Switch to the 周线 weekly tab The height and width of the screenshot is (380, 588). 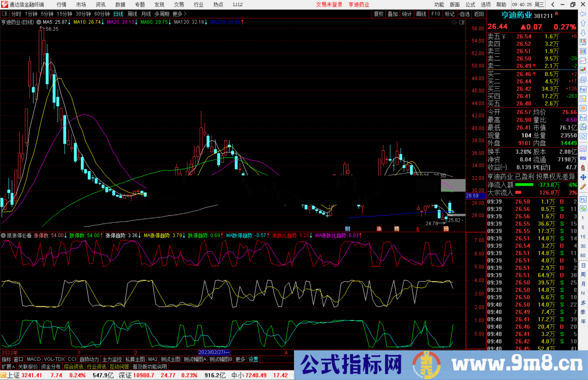click(132, 14)
